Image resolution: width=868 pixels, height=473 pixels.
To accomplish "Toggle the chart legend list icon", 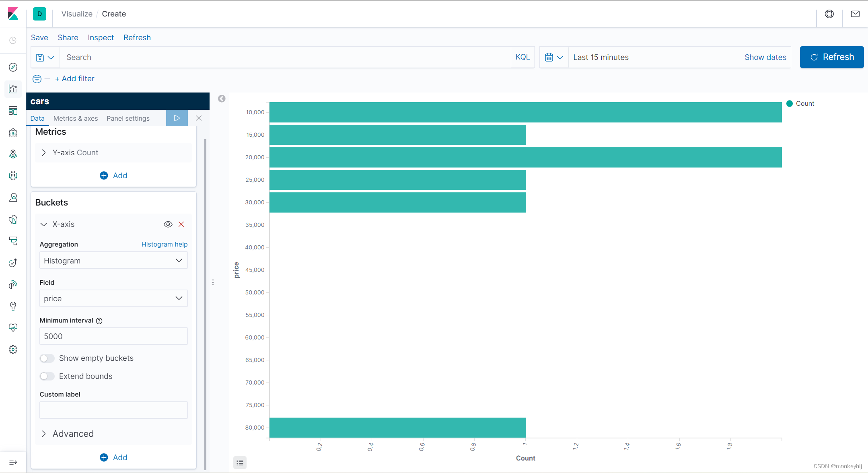I will pyautogui.click(x=240, y=463).
